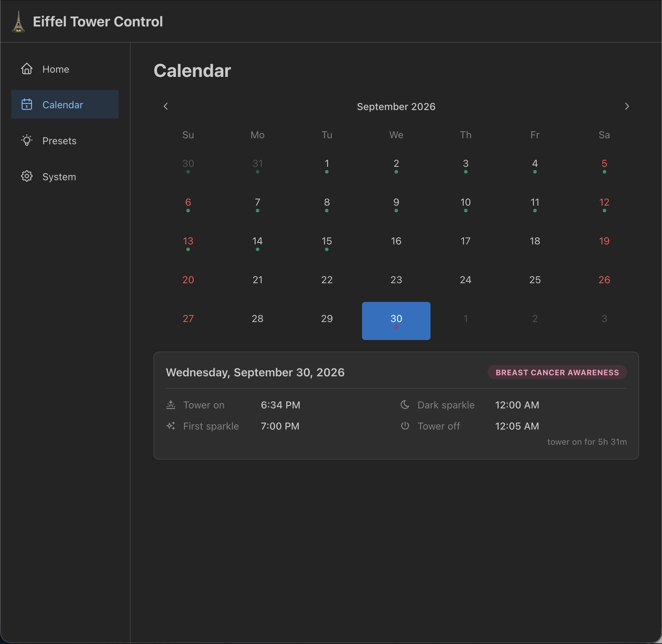Select September 9 on the calendar
This screenshot has height=644, width=662.
coord(396,205)
